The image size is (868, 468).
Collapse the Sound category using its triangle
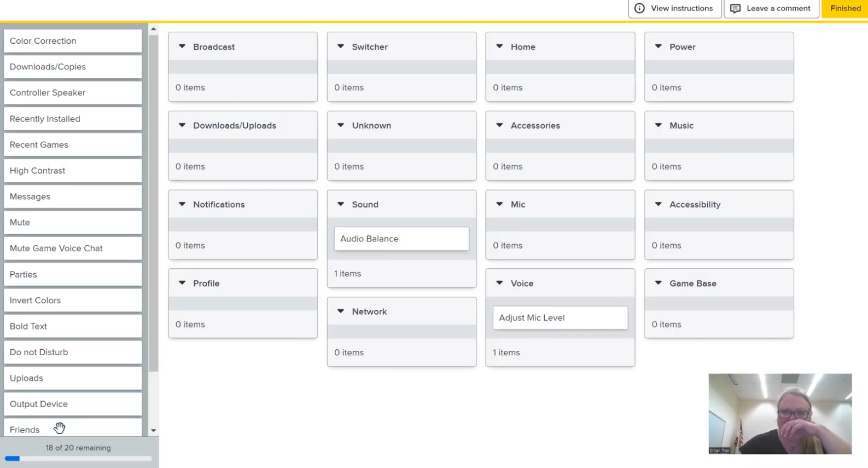tap(341, 204)
